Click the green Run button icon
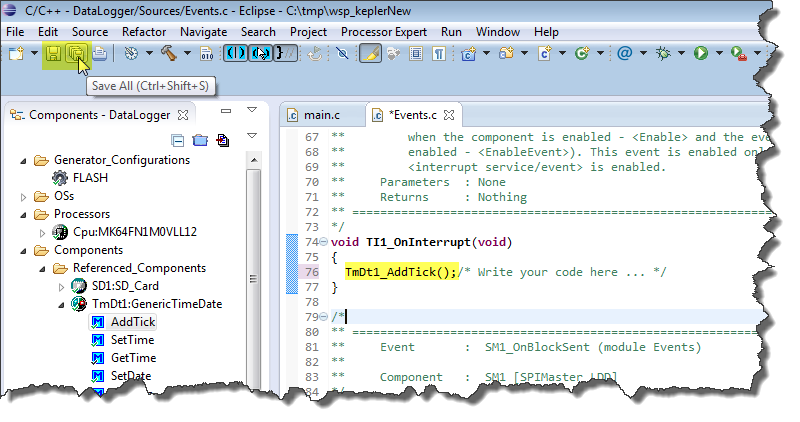Screen dimensions: 800x422 (x=701, y=53)
